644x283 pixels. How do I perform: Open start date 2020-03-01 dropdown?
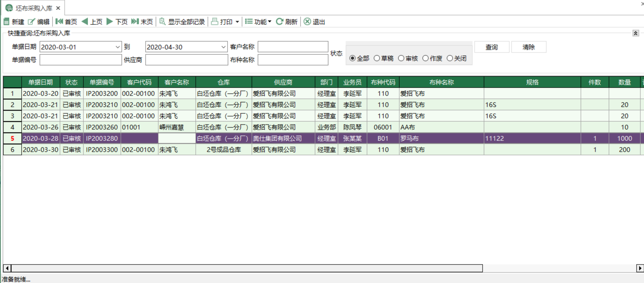118,47
